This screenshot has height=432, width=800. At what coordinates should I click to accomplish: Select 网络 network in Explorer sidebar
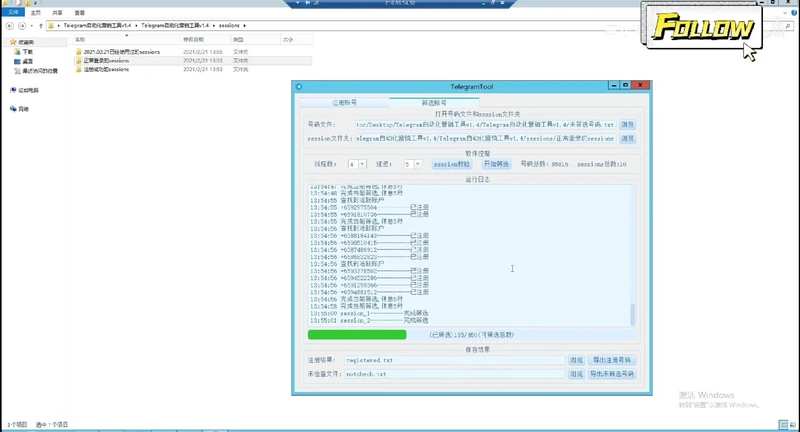(20, 109)
